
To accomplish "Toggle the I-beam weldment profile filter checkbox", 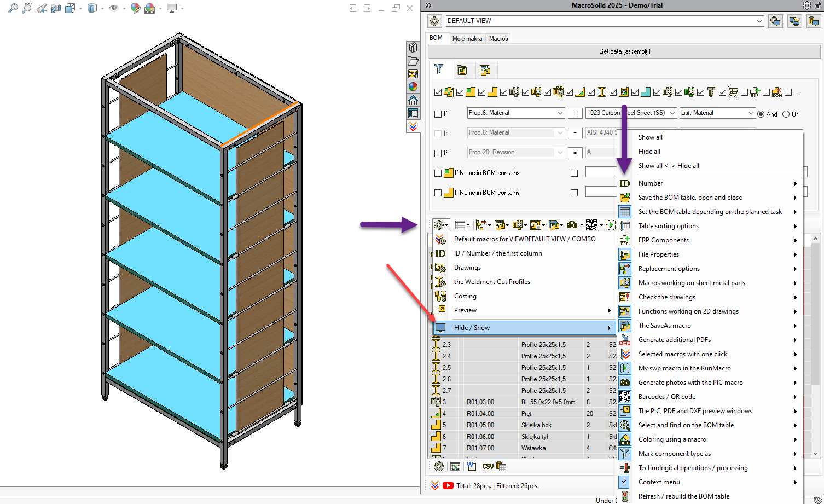I will [591, 92].
